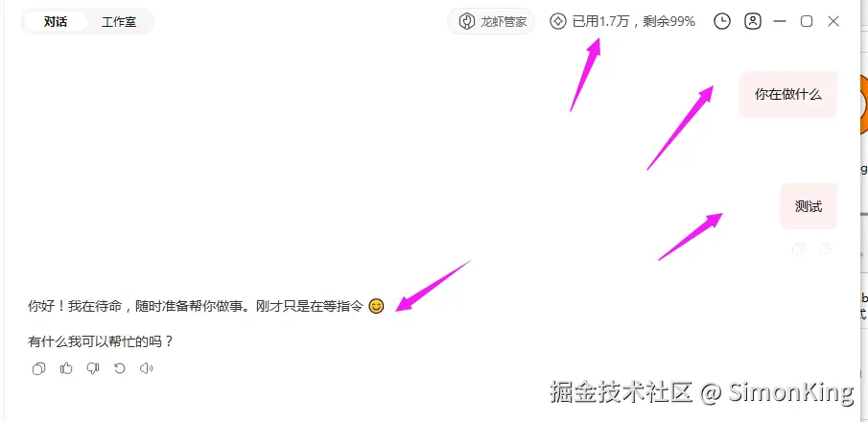Click the 龙虾管家 logo icon
Screen dimensions: 868x422
(467, 22)
